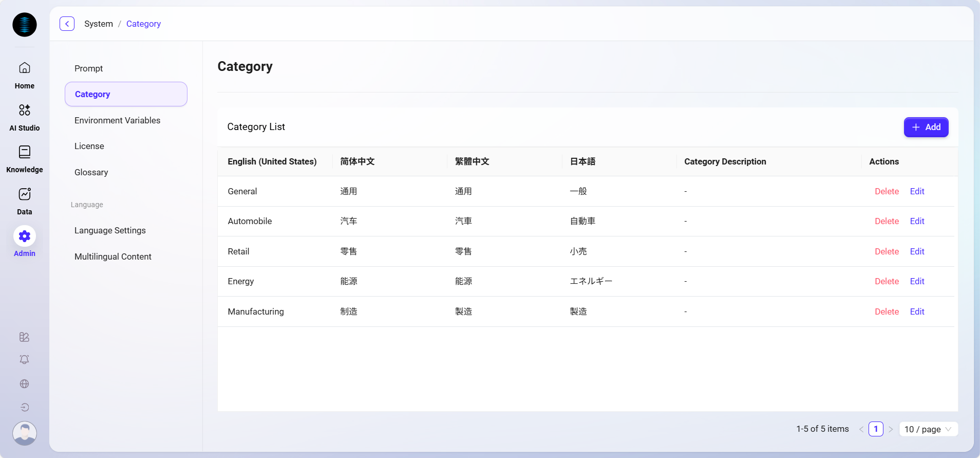The height and width of the screenshot is (458, 980).
Task: Open the Glossary menu item
Action: click(91, 172)
